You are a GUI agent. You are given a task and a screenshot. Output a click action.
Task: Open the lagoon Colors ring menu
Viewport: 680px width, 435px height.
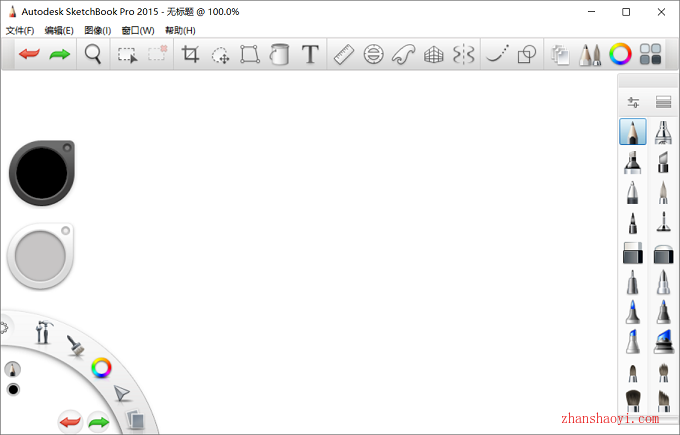tap(101, 368)
